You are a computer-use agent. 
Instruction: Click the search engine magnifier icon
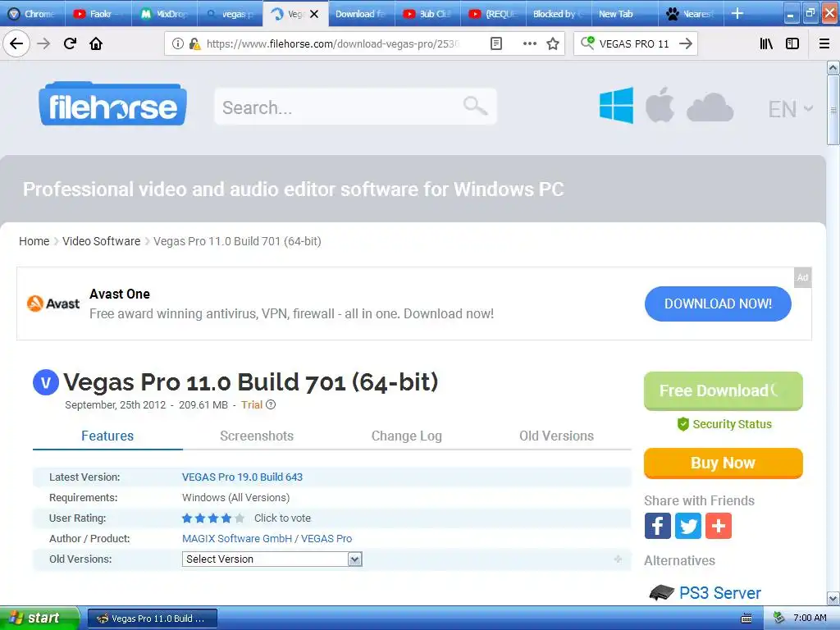(587, 43)
